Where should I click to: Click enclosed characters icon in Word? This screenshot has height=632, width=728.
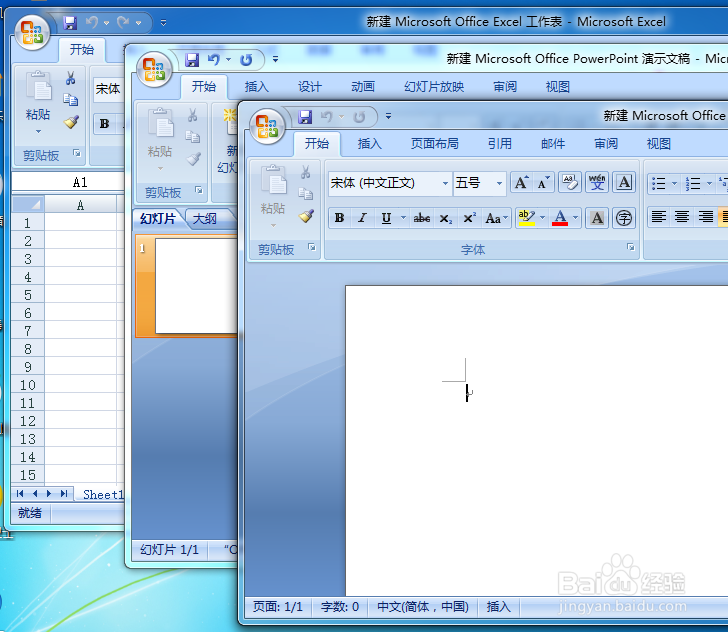tap(624, 218)
